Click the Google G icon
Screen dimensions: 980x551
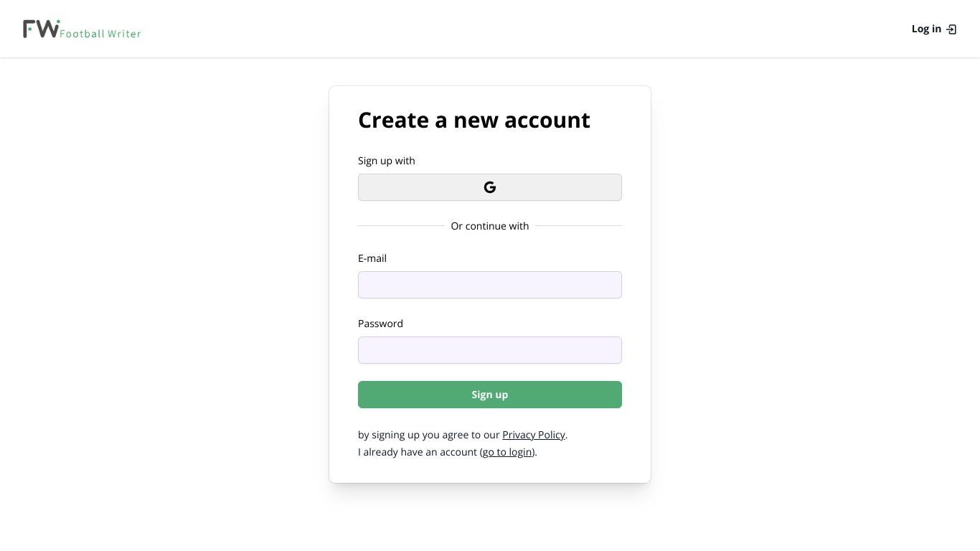click(490, 187)
